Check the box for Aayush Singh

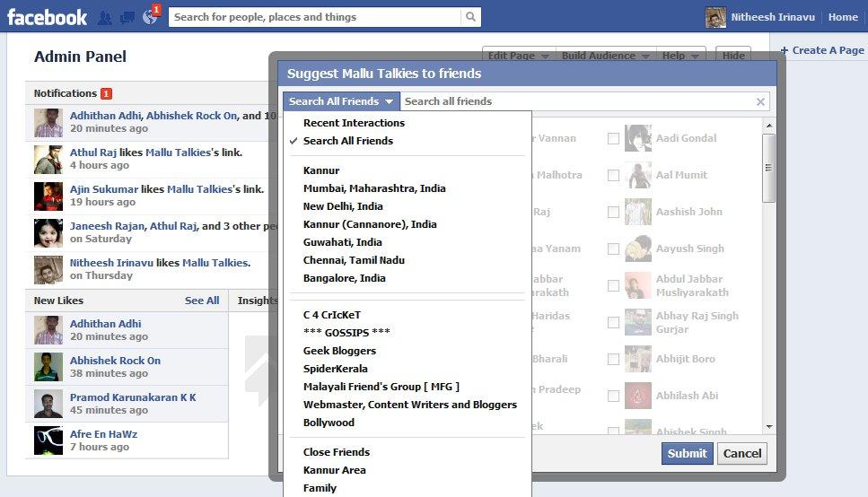click(x=613, y=249)
